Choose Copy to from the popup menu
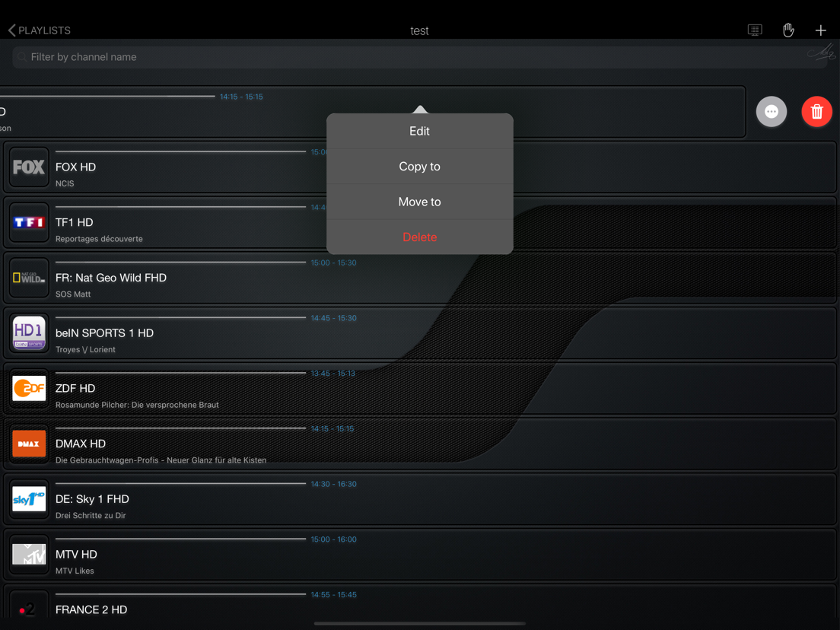This screenshot has height=630, width=840. [x=419, y=166]
